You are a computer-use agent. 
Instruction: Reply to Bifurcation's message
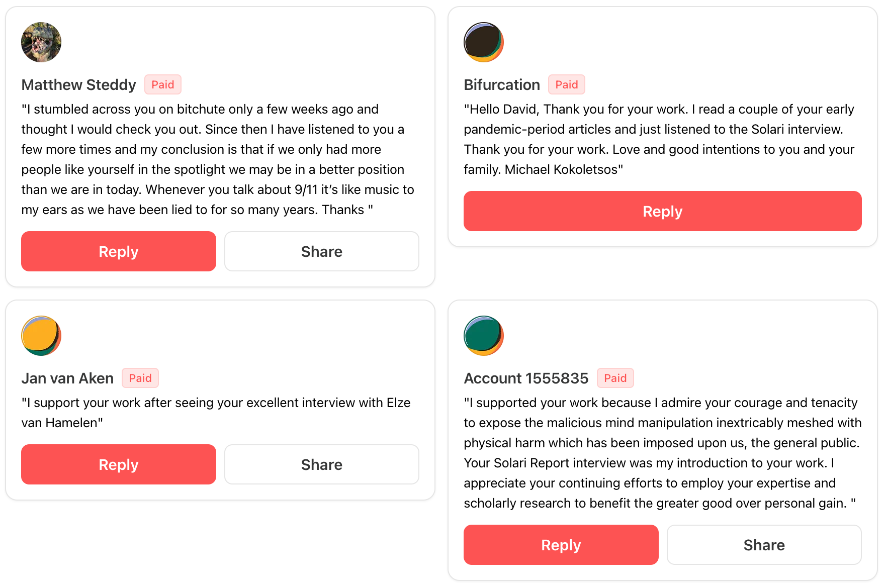coord(662,211)
